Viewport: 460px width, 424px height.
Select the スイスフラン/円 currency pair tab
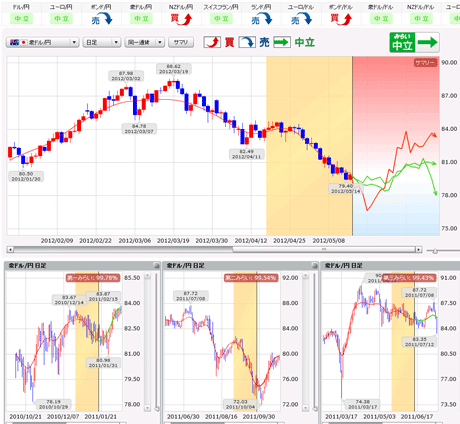(221, 14)
